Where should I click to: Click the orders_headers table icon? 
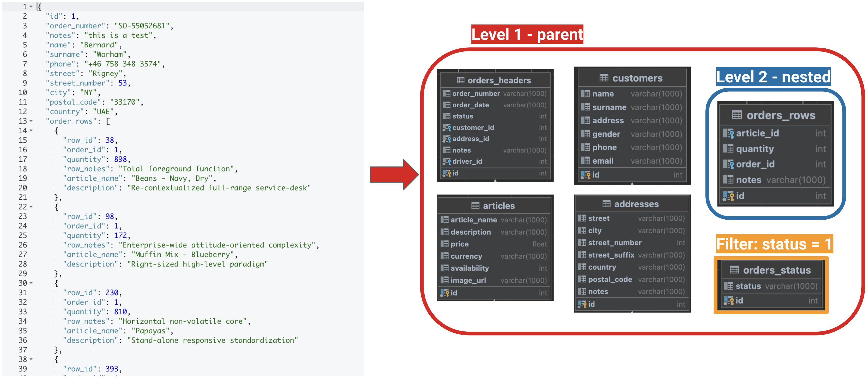tap(460, 80)
